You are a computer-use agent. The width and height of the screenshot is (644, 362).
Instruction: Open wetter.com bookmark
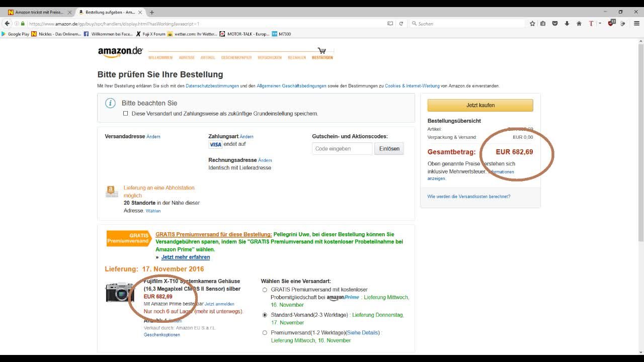click(192, 34)
